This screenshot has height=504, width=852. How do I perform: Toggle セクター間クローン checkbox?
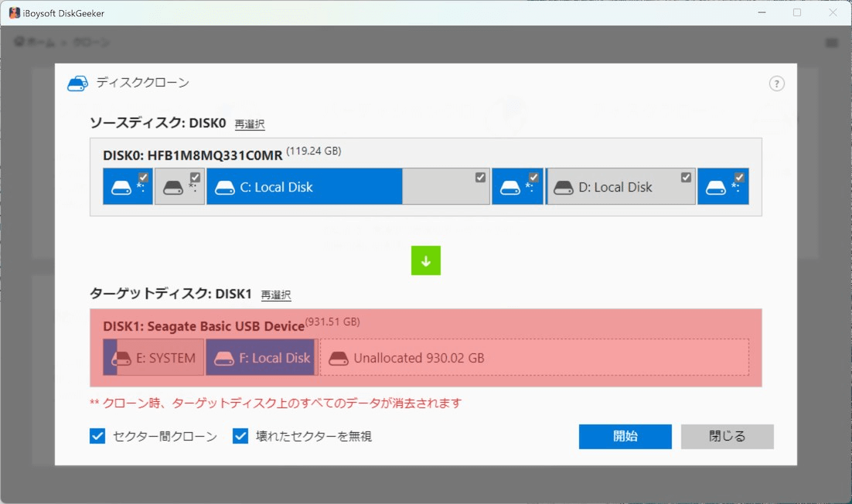click(97, 436)
